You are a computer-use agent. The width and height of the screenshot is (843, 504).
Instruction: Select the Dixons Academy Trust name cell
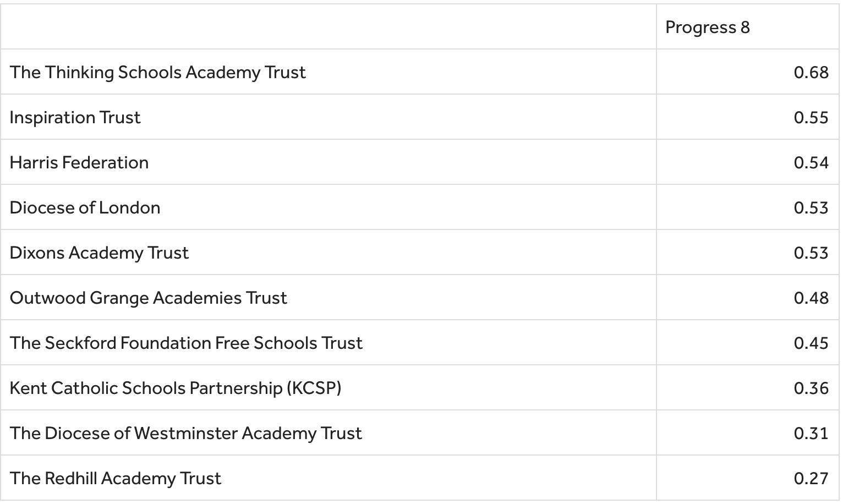coord(99,253)
